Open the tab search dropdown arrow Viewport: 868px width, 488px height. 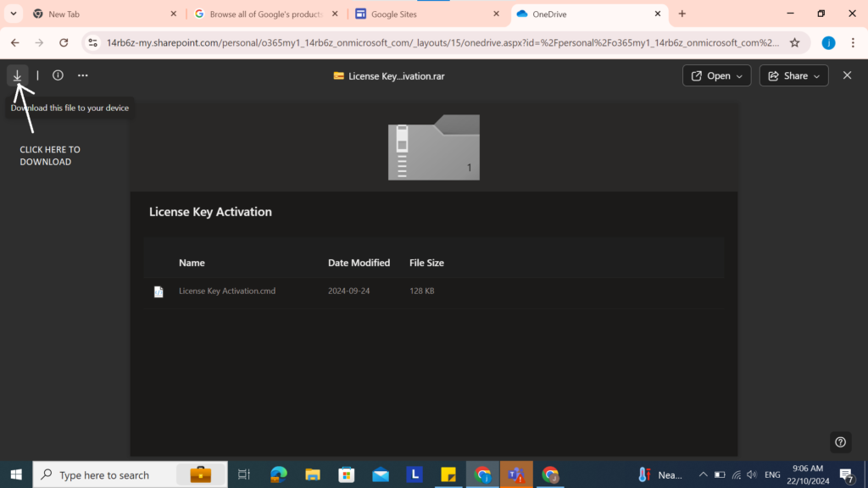click(14, 14)
